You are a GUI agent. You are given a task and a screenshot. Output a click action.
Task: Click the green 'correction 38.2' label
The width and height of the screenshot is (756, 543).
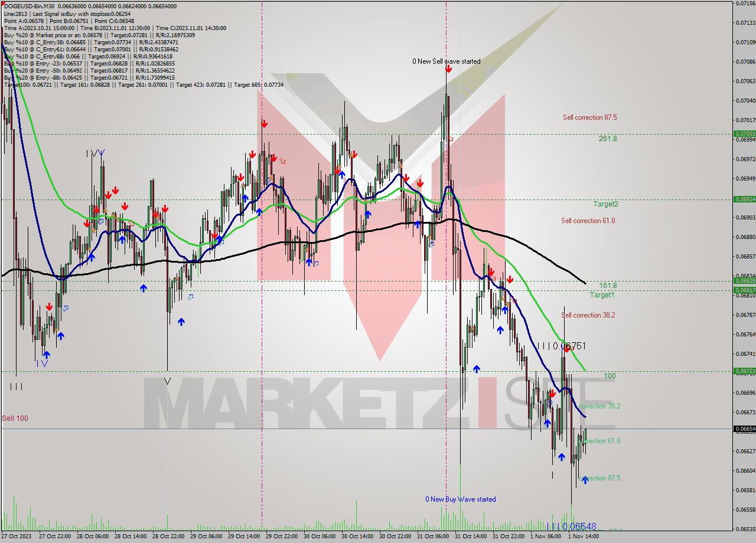tap(599, 406)
